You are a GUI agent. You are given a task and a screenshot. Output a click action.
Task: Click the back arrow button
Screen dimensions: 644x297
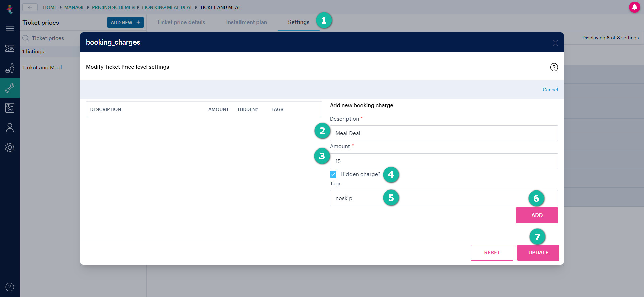(30, 7)
